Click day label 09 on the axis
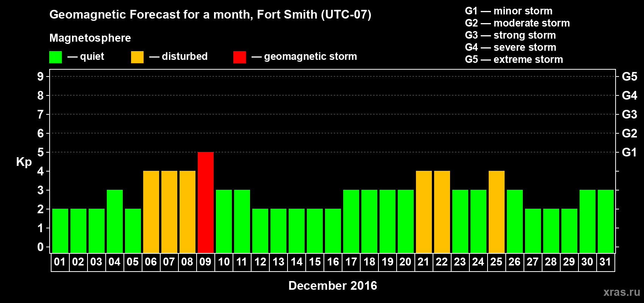644x303 pixels. click(205, 262)
